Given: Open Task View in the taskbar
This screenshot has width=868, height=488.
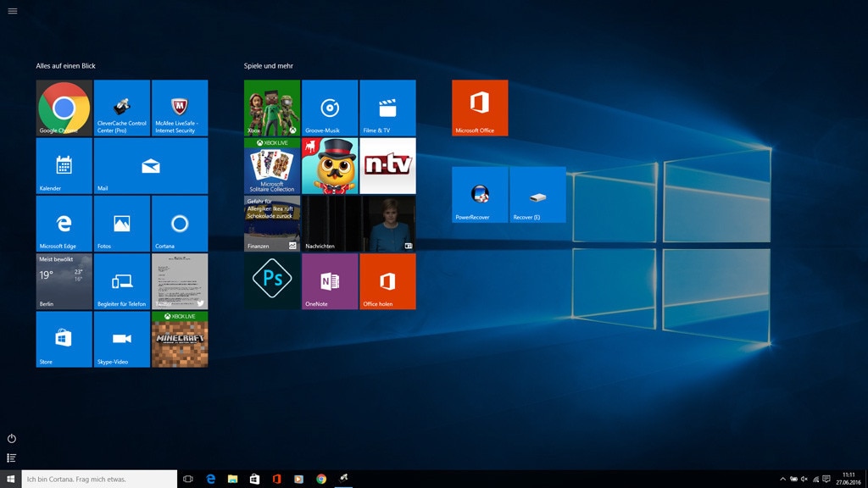Looking at the screenshot, I should click(x=188, y=479).
